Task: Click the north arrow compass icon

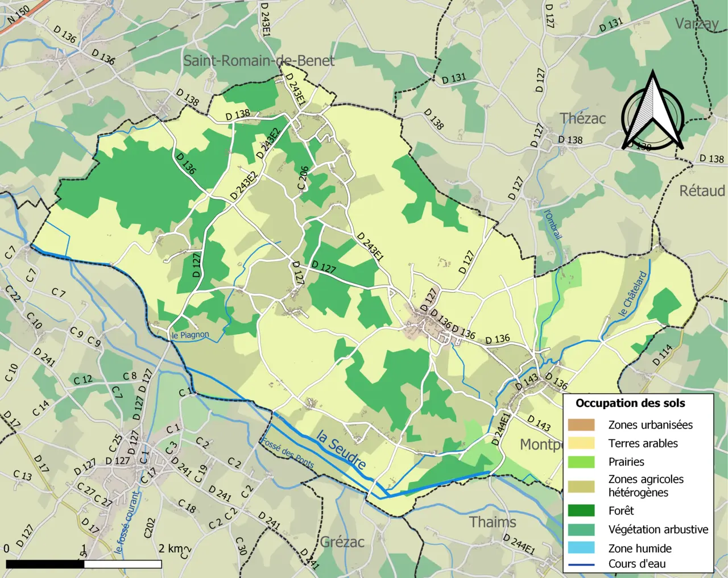Action: pos(652,111)
